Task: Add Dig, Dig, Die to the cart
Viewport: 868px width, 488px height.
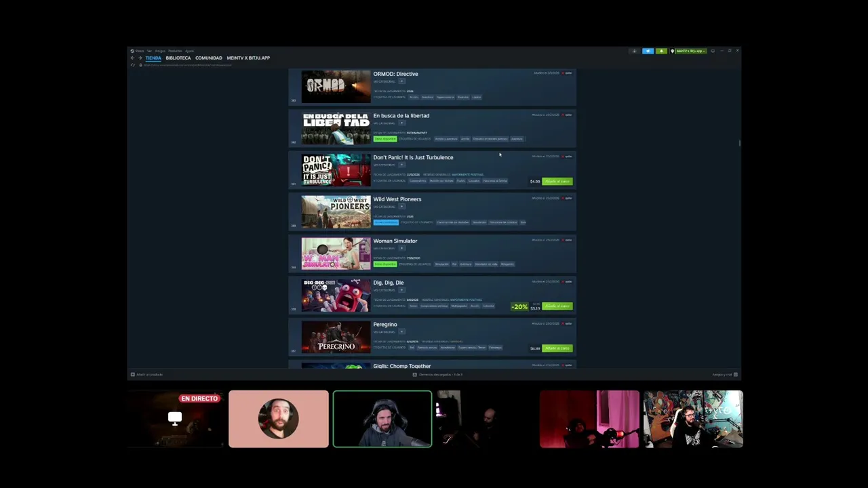Action: click(557, 306)
